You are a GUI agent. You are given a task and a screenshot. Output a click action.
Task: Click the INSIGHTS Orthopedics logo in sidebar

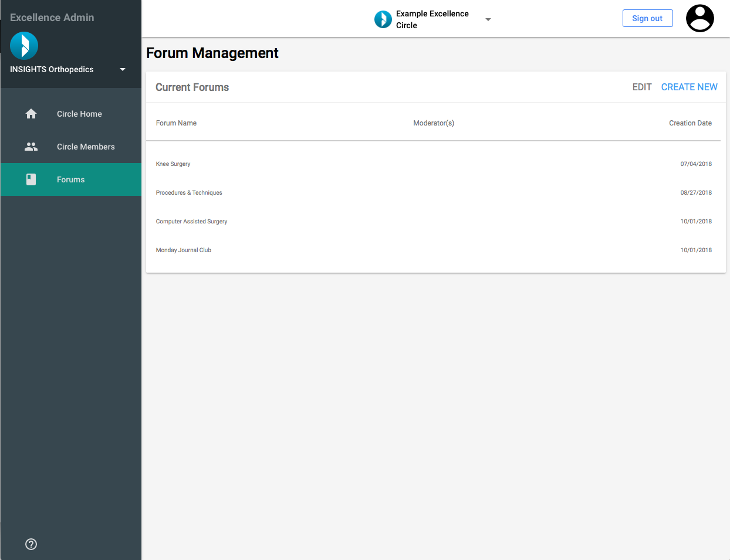[x=24, y=46]
